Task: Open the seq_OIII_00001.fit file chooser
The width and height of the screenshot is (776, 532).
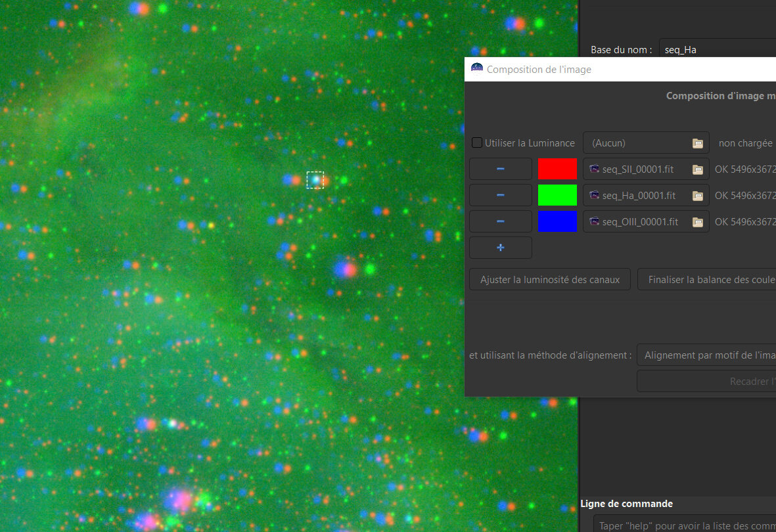Action: click(646, 222)
